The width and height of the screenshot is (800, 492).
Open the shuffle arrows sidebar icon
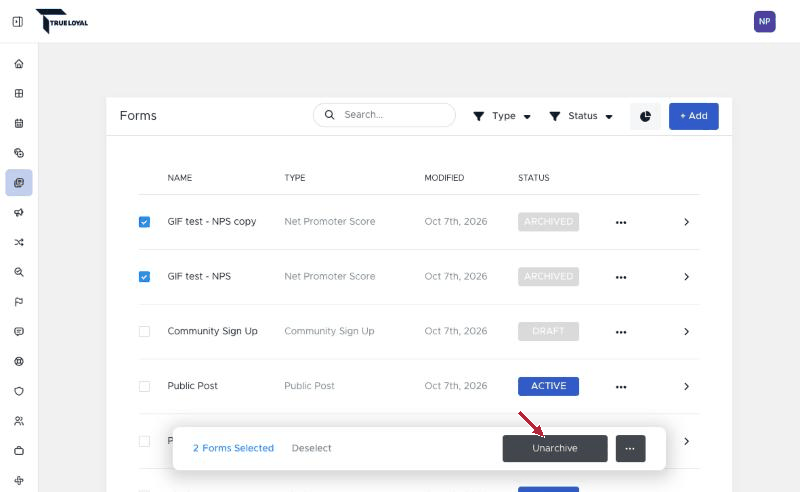19,242
